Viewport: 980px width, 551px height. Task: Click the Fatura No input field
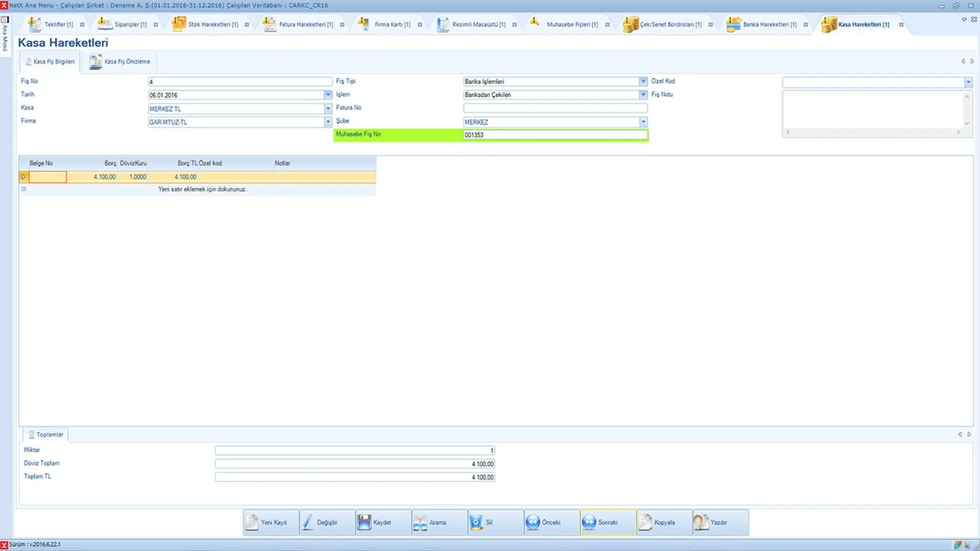[x=555, y=108]
